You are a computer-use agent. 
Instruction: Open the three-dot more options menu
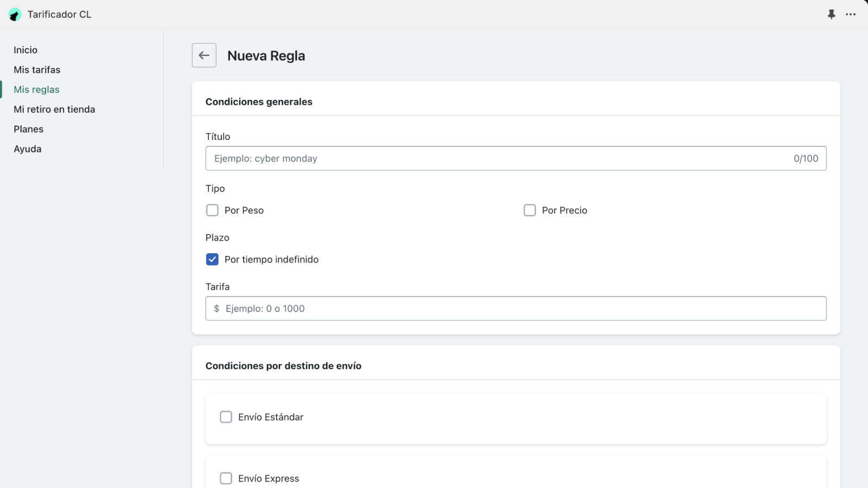pos(851,14)
